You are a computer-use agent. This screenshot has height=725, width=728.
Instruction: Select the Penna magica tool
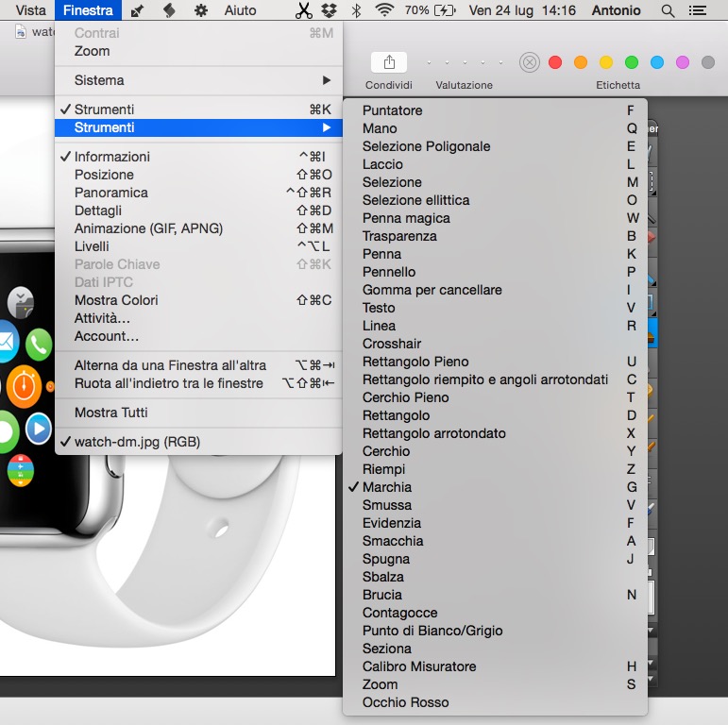495,218
